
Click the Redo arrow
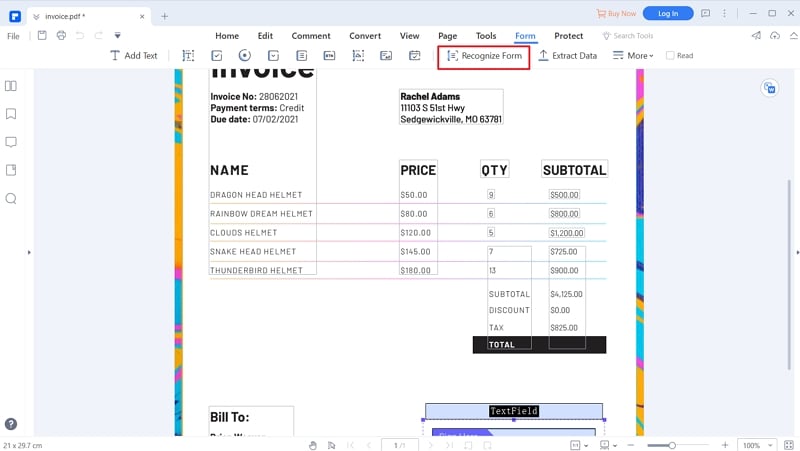tap(98, 35)
